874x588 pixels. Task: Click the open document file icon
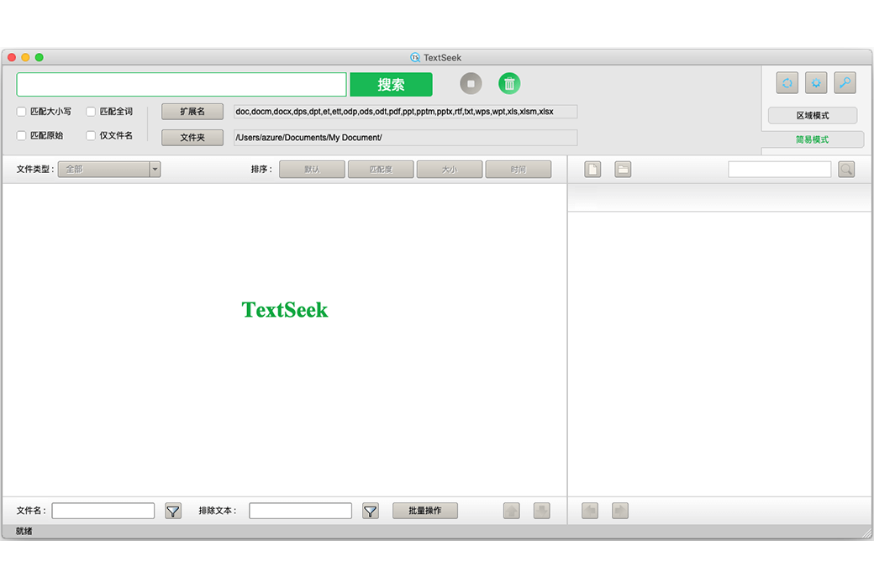pyautogui.click(x=592, y=169)
